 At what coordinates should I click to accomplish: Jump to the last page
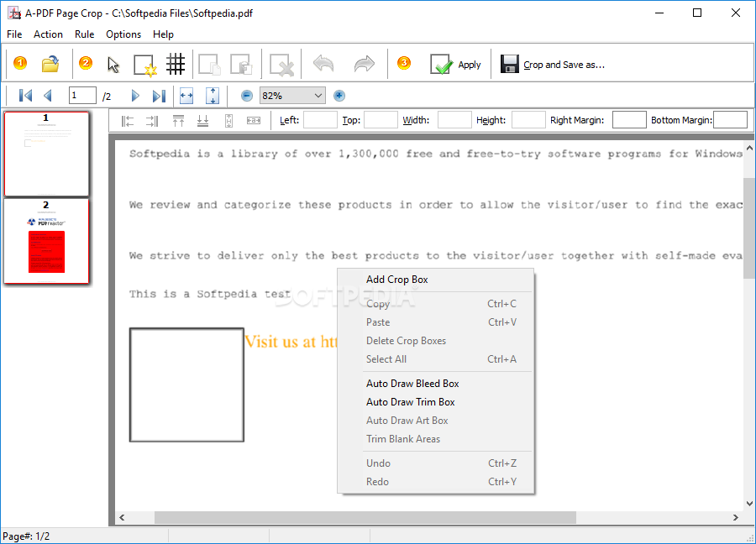tap(159, 96)
